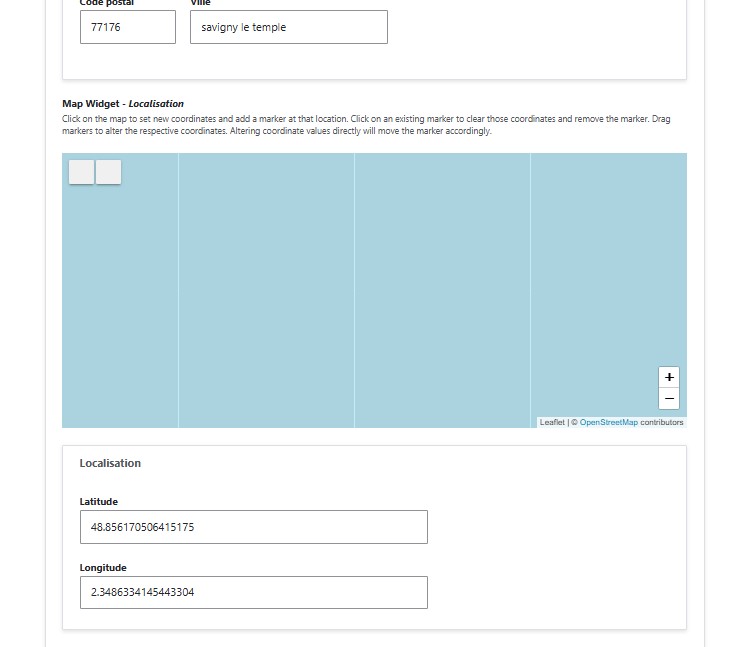Open the OpenStreetMap link
Screen dimensions: 742x647
coord(608,423)
